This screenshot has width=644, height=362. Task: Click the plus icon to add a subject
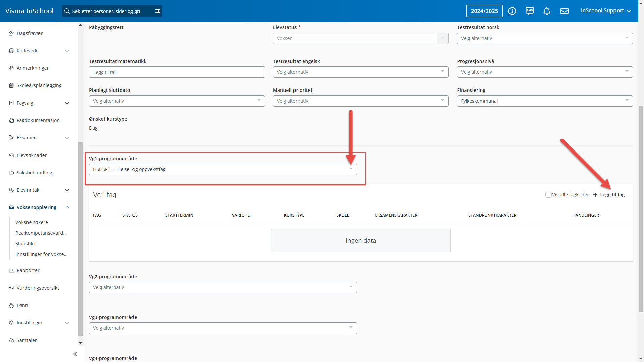tap(595, 195)
